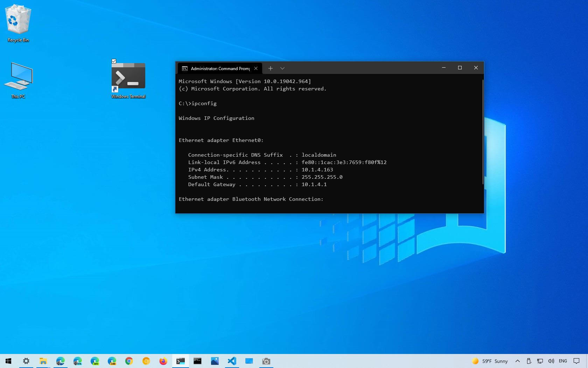Image resolution: width=588 pixels, height=368 pixels.
Task: Start Google Chrome from the taskbar
Action: point(129,361)
